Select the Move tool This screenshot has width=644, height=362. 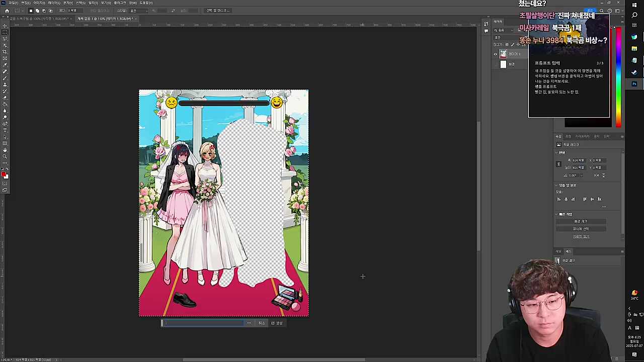tap(5, 26)
